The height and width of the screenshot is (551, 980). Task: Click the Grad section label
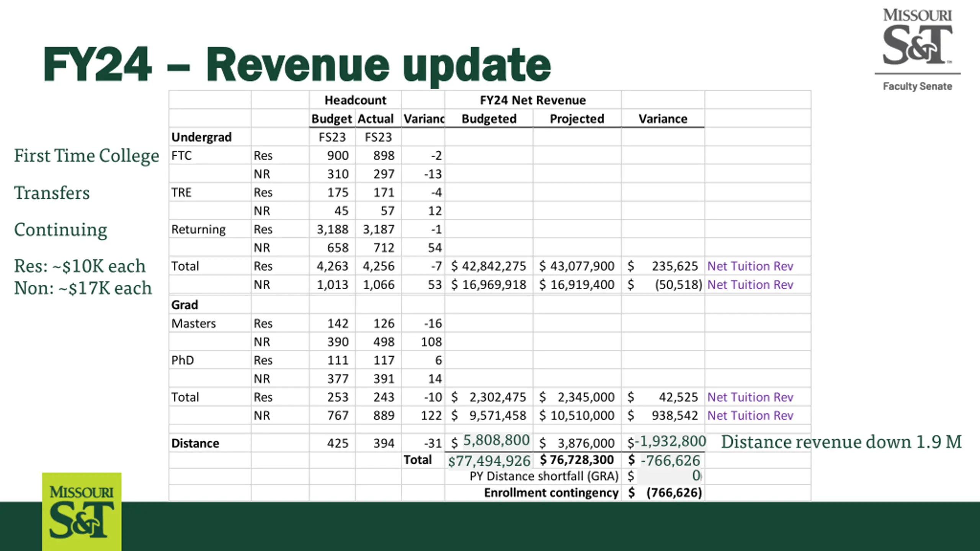(185, 305)
